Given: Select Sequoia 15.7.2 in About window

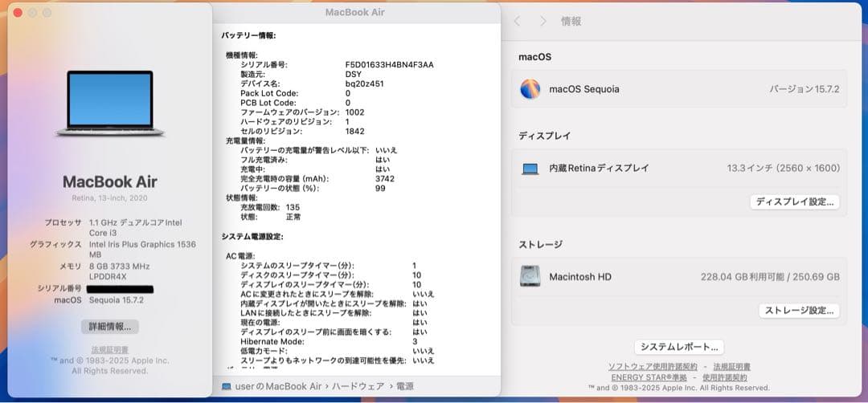Looking at the screenshot, I should 117,300.
